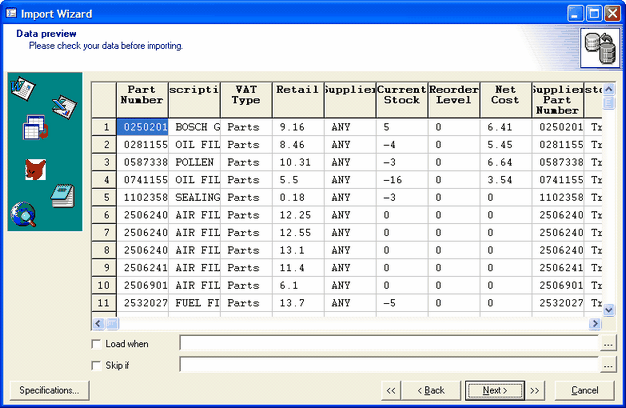The height and width of the screenshot is (408, 626).
Task: Enable the Load when checkbox
Action: 96,344
